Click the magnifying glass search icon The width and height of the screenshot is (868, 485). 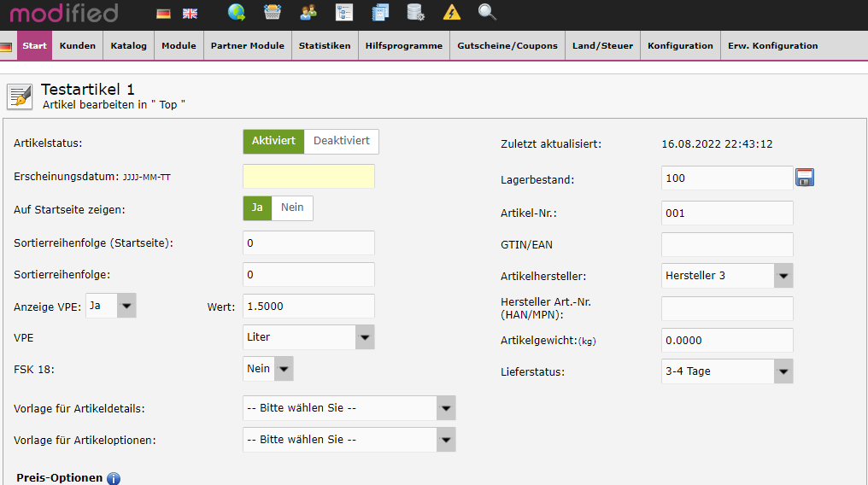click(487, 12)
